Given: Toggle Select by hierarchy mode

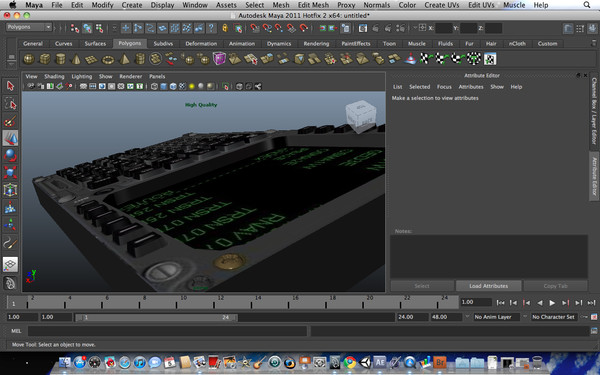Looking at the screenshot, I should click(x=75, y=28).
